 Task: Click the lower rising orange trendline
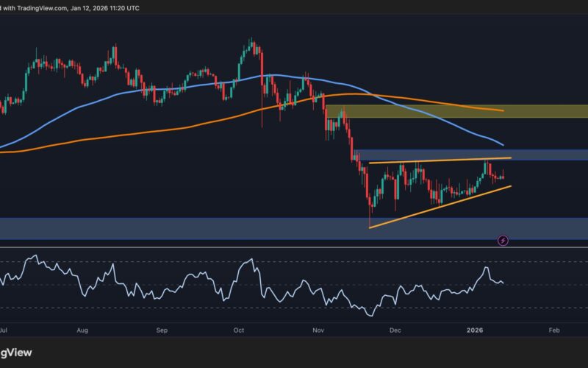click(x=441, y=208)
